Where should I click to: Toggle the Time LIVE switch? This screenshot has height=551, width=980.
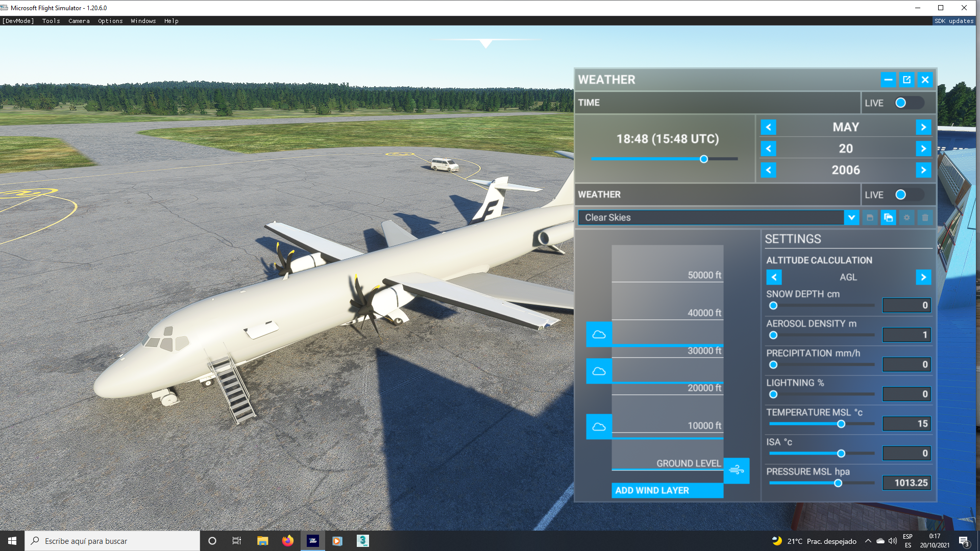(909, 103)
